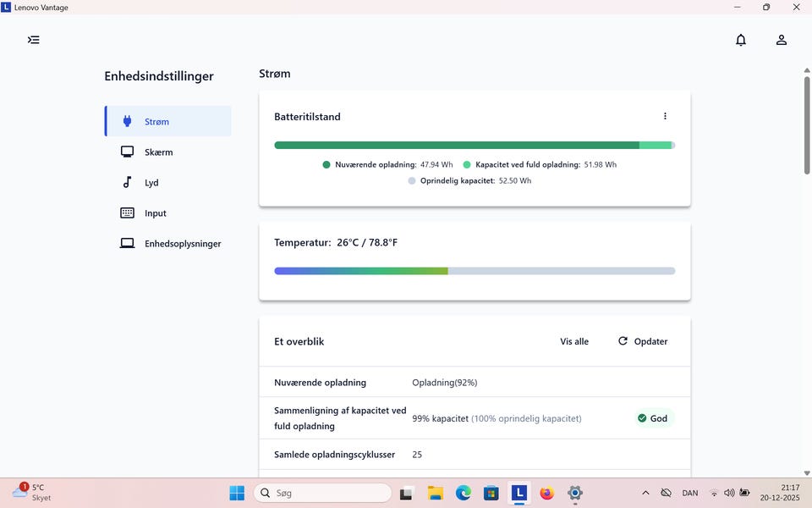This screenshot has width=812, height=508.
Task: Launch Microsoft Edge from the taskbar
Action: pyautogui.click(x=463, y=493)
